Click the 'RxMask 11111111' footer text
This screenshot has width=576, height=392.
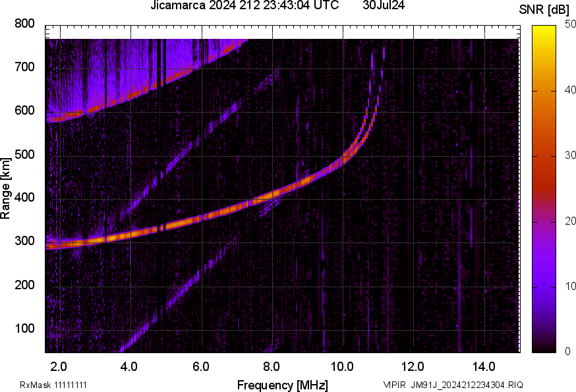click(53, 385)
